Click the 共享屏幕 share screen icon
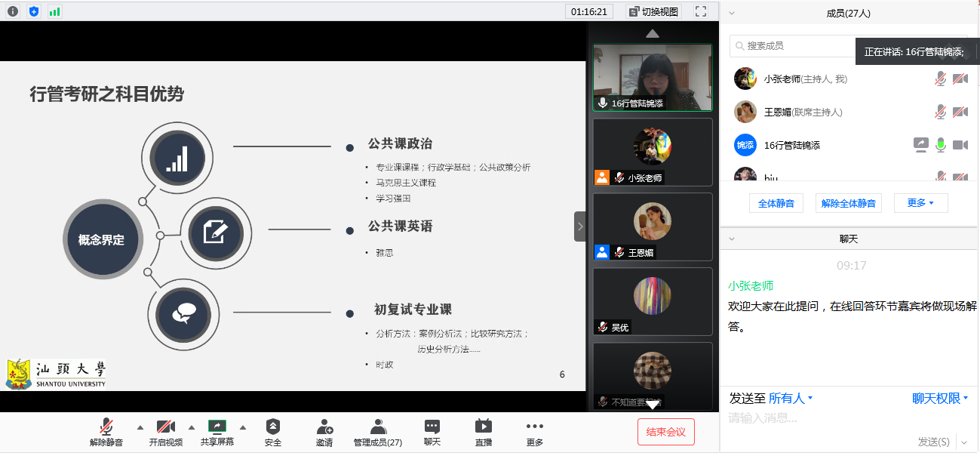The image size is (980, 456). tap(217, 427)
